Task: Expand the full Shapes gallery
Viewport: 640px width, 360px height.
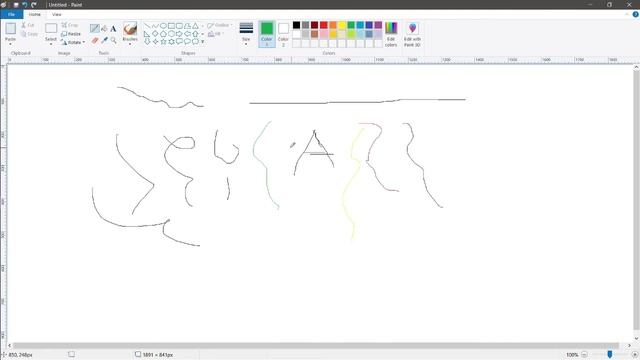Action: point(203,42)
